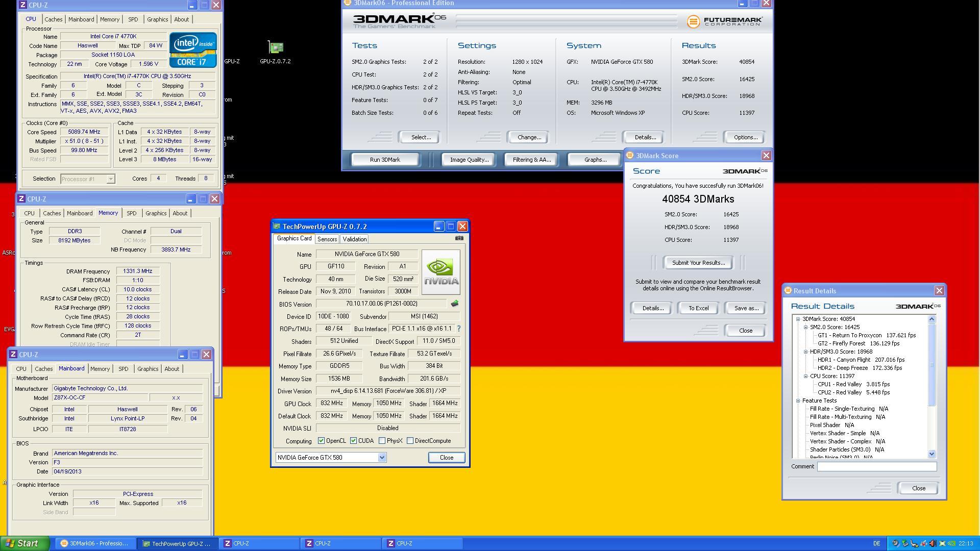This screenshot has width=980, height=551.
Task: Open the GPU-Z.0.7.2 desktop icon
Action: 275,52
